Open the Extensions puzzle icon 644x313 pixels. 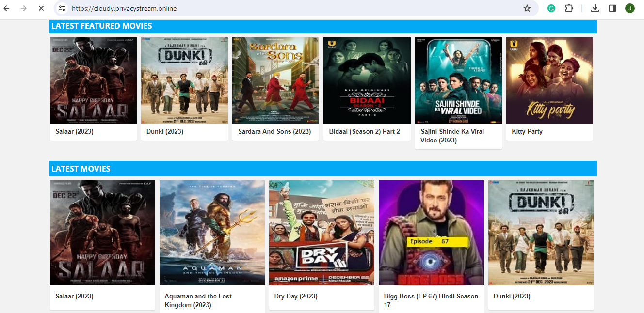click(569, 8)
